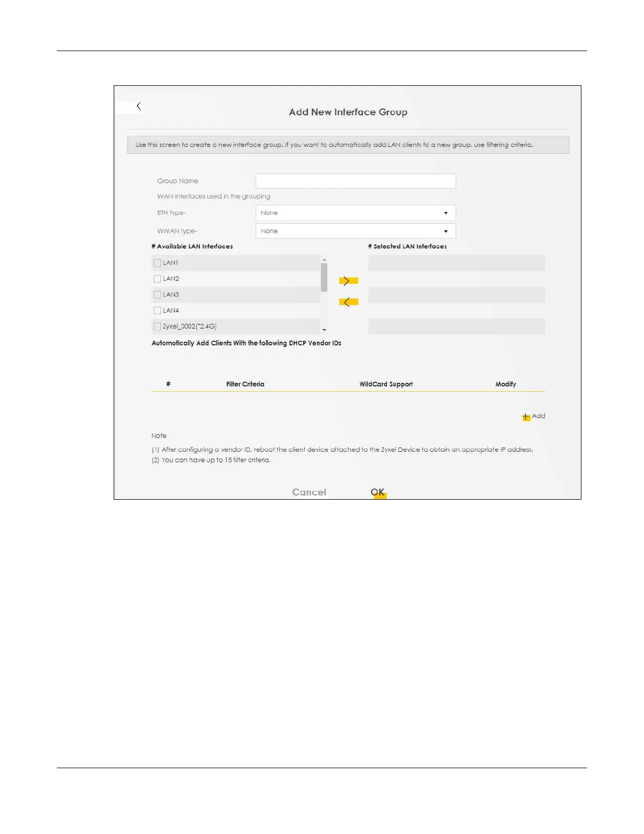This screenshot has width=644, height=834.
Task: Add a new filter criteria
Action: (x=534, y=416)
